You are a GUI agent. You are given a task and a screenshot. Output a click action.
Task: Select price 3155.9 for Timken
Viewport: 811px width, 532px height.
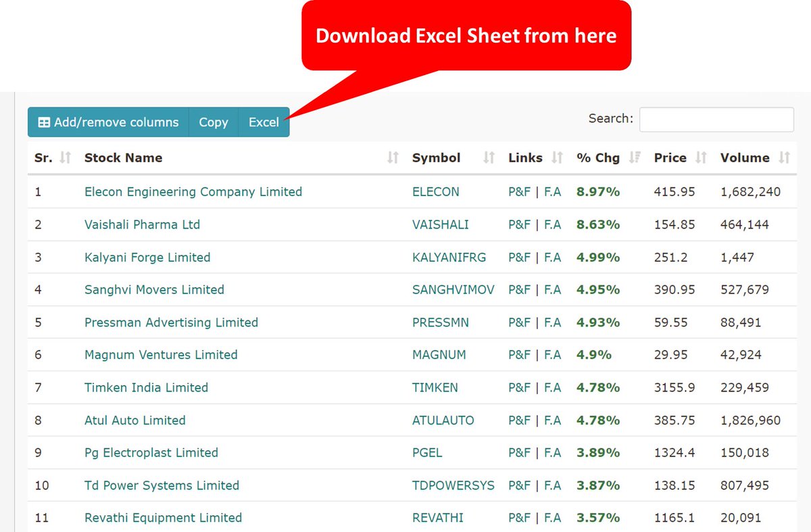pyautogui.click(x=674, y=387)
